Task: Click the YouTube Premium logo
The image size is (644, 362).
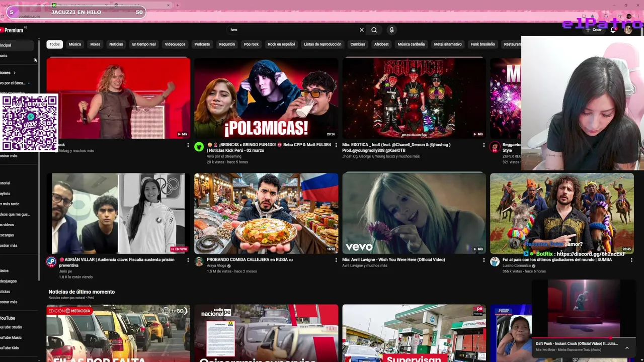Action: click(12, 30)
